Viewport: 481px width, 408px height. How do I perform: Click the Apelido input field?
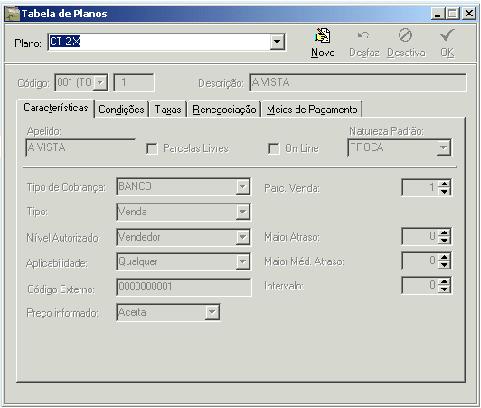click(80, 147)
